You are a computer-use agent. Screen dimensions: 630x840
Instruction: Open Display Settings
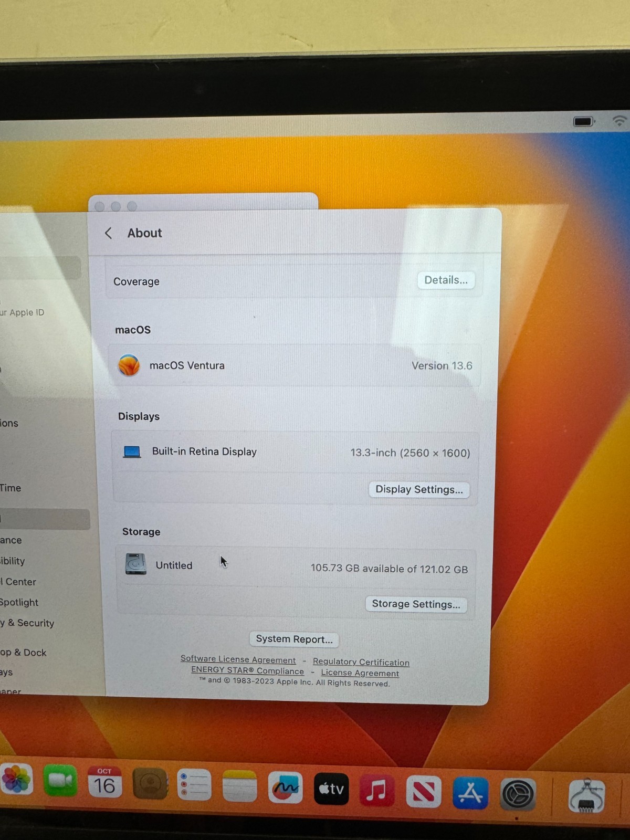click(419, 490)
